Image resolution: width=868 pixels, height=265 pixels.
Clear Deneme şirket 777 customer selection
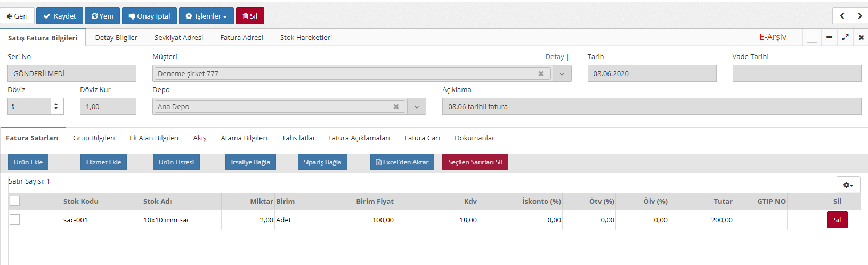pos(541,73)
